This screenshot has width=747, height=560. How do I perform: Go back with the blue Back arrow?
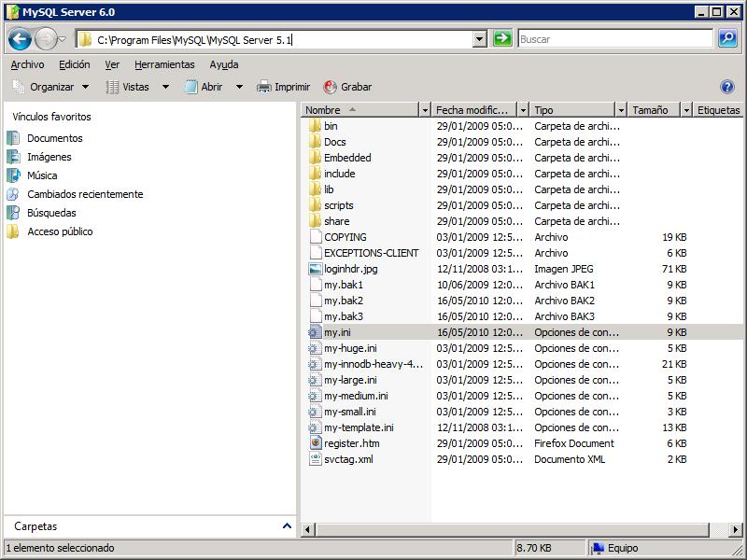tap(20, 39)
